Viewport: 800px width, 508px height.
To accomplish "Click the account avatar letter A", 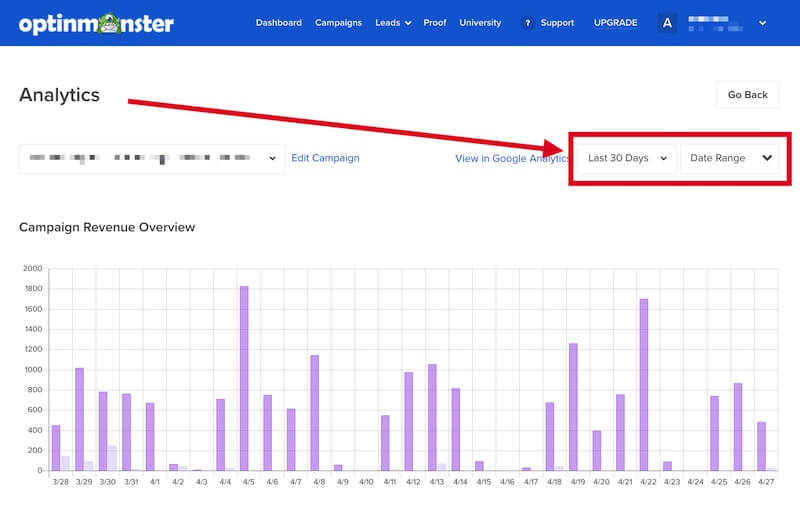I will pos(667,23).
